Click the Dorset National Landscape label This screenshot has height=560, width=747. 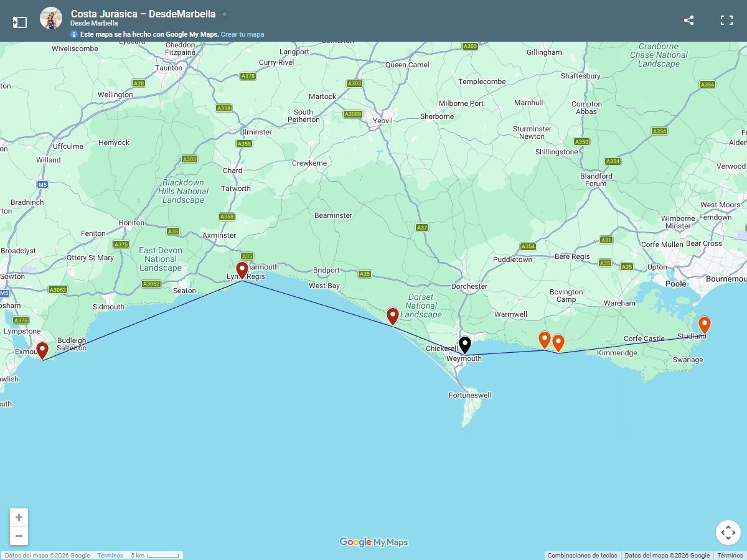[x=421, y=306]
